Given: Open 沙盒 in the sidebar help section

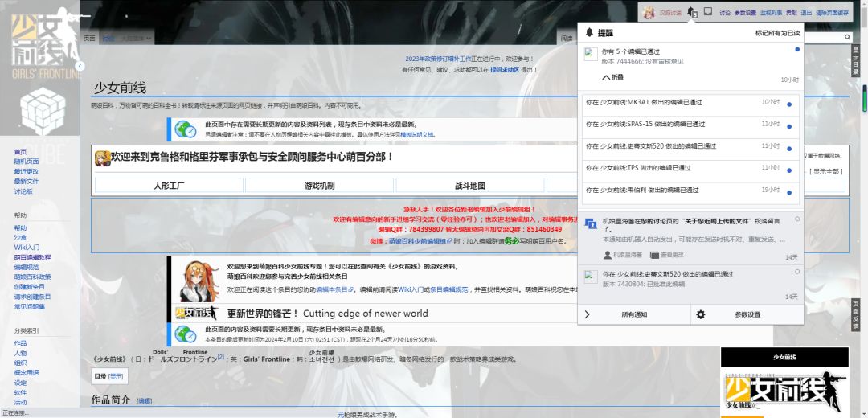Looking at the screenshot, I should pyautogui.click(x=20, y=237).
